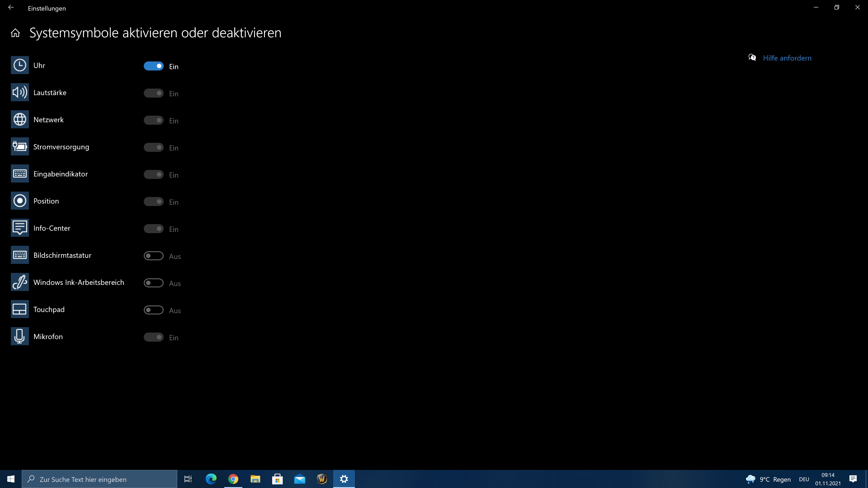Go to Settings home via house icon
Viewport: 868px width, 488px height.
[x=15, y=33]
